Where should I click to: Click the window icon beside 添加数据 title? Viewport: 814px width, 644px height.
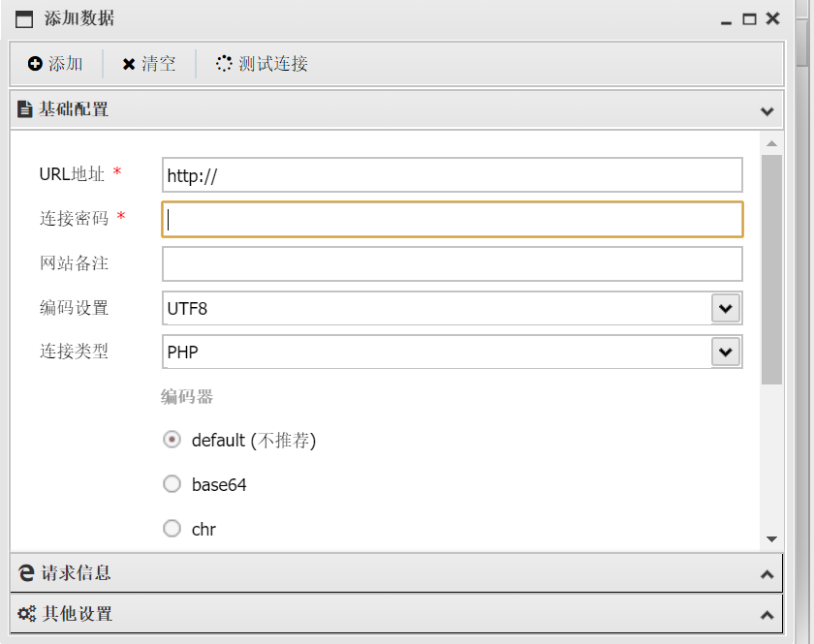[25, 19]
